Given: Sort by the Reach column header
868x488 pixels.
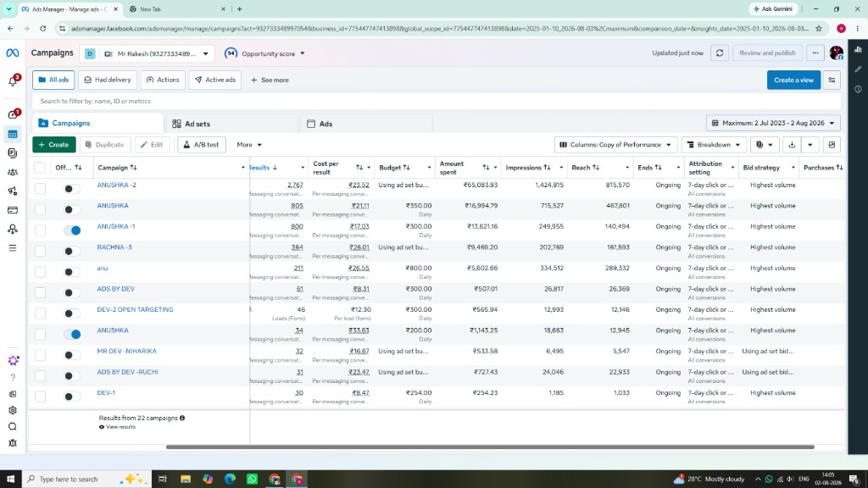Looking at the screenshot, I should click(x=585, y=168).
